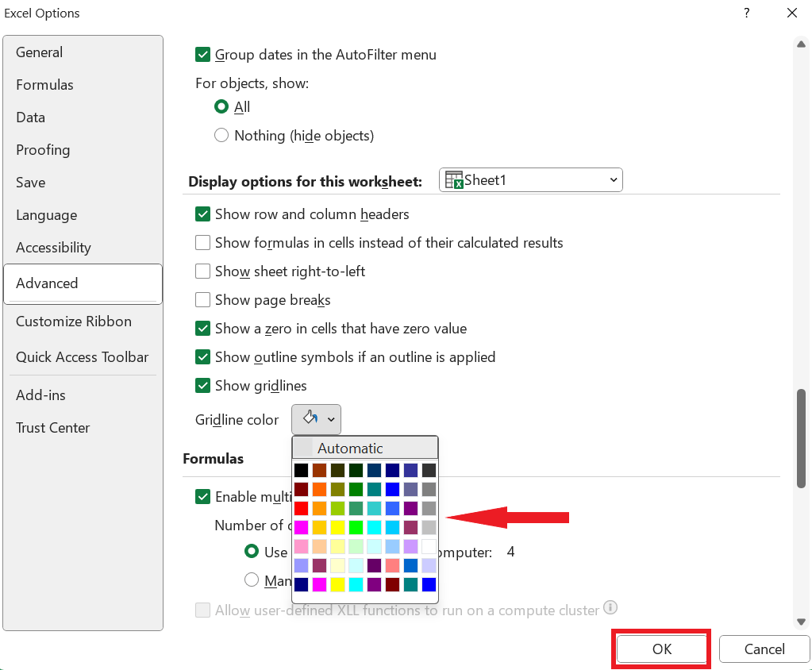Pick the light pink color swatch
The height and width of the screenshot is (670, 812).
[301, 547]
